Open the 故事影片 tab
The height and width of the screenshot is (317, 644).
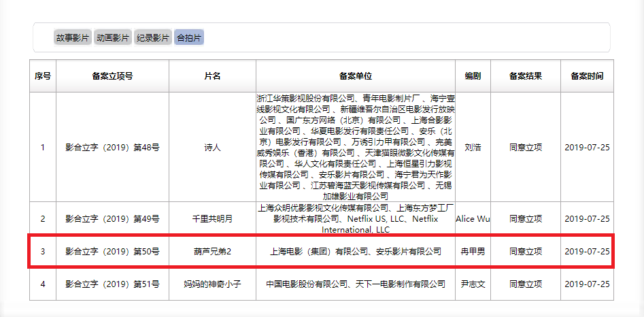(x=73, y=38)
